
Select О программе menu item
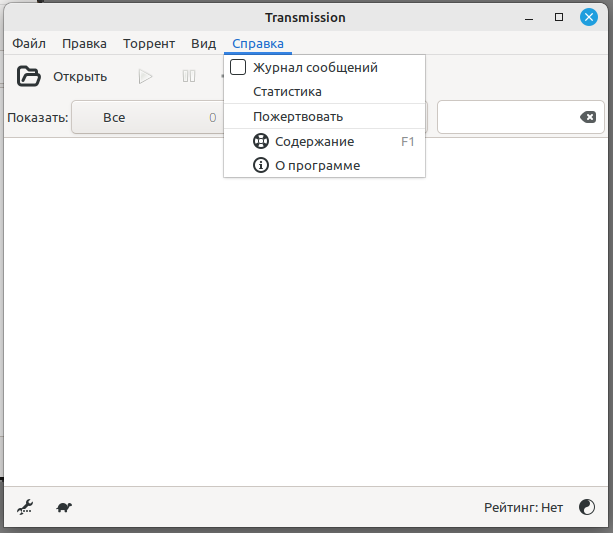324,165
